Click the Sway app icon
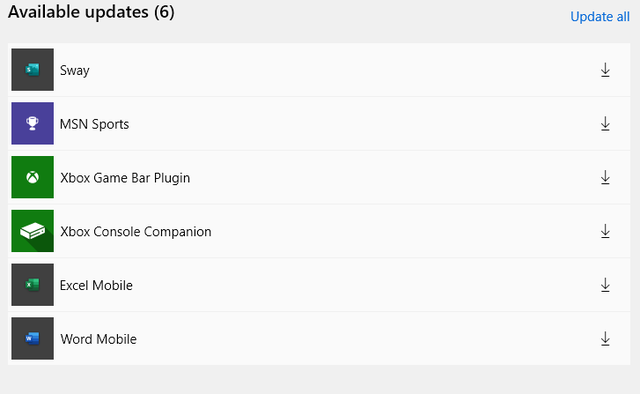The image size is (640, 394). pyautogui.click(x=33, y=70)
